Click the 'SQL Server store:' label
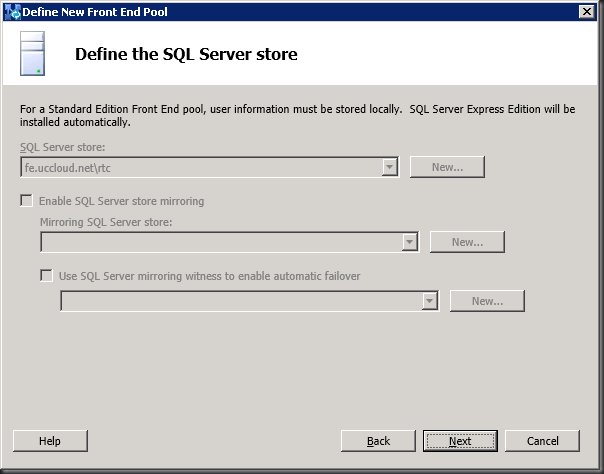The image size is (604, 474). click(x=62, y=147)
